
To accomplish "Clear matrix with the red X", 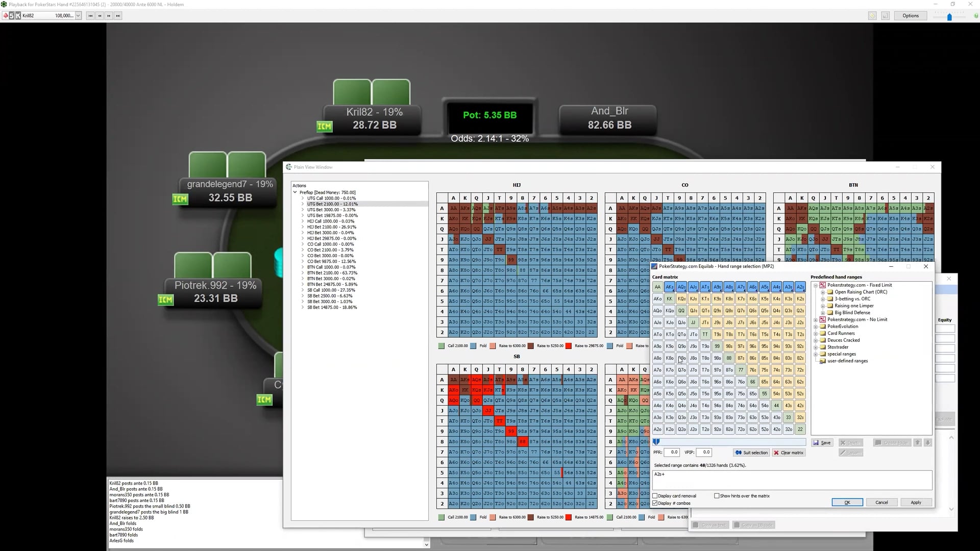I will (789, 453).
